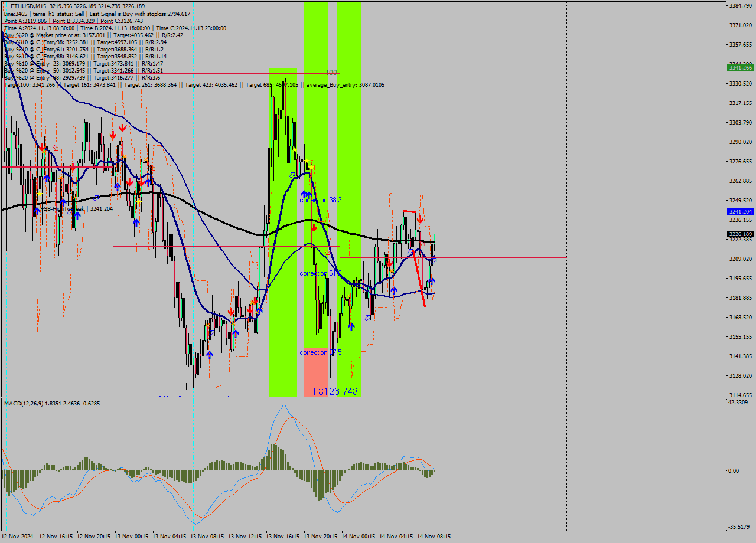Click the '12 Nov 2024' time label

18,537
